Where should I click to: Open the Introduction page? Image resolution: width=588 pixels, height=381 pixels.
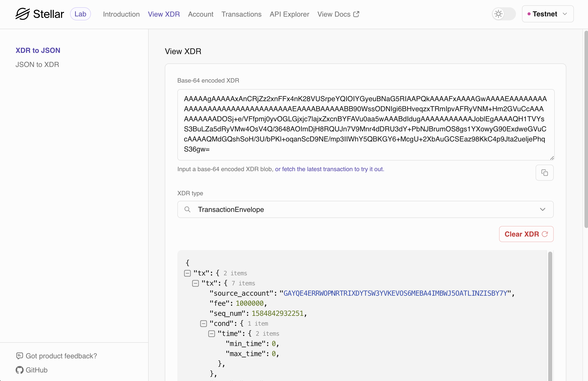pyautogui.click(x=121, y=14)
